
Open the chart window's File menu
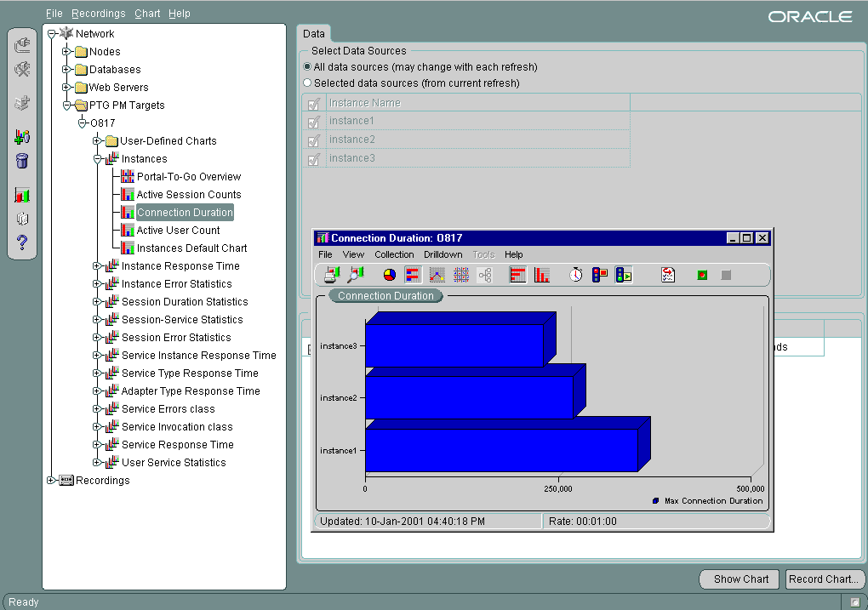tap(325, 254)
